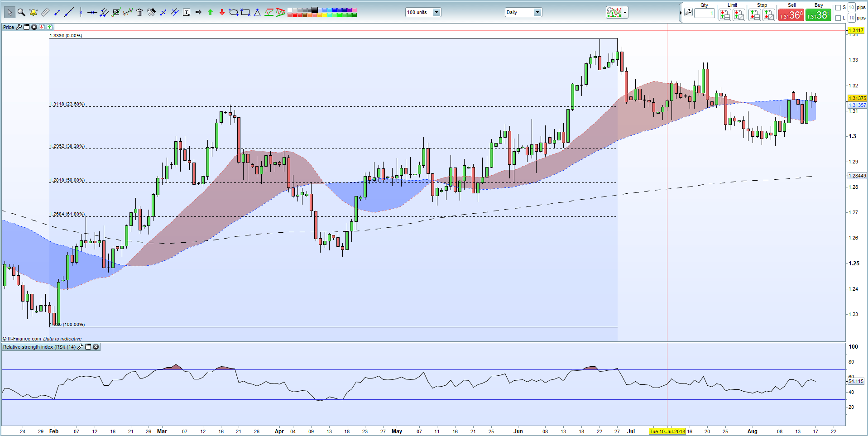Viewport: 868px width, 436px height.
Task: Click the 1.28449 moving average price label
Action: [x=857, y=176]
